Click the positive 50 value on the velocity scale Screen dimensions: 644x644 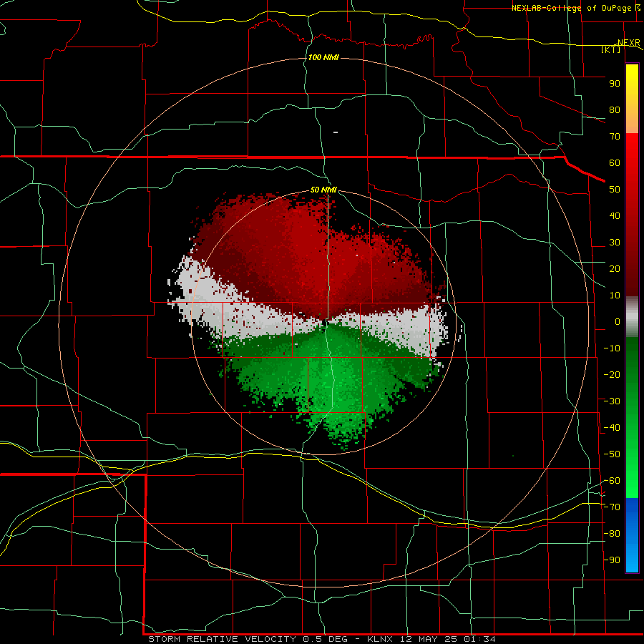(x=615, y=190)
